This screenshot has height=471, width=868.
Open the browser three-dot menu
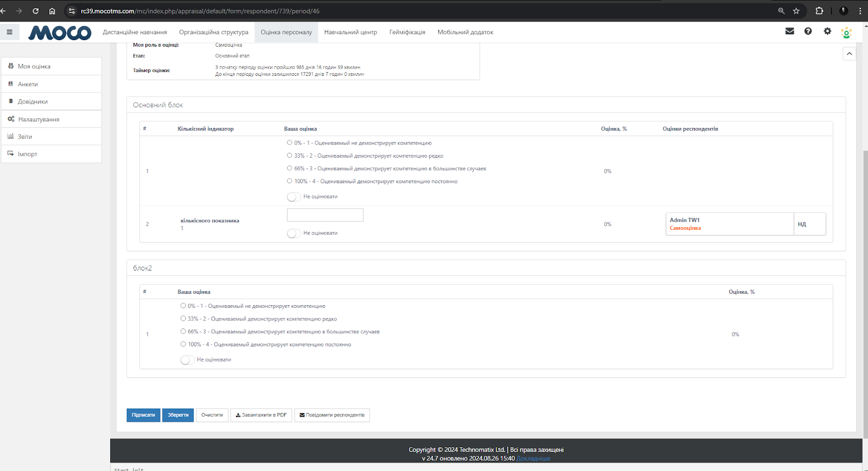click(x=860, y=11)
